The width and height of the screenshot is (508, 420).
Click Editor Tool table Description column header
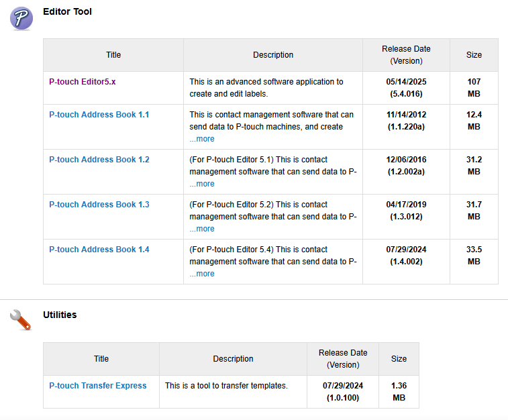pos(273,55)
